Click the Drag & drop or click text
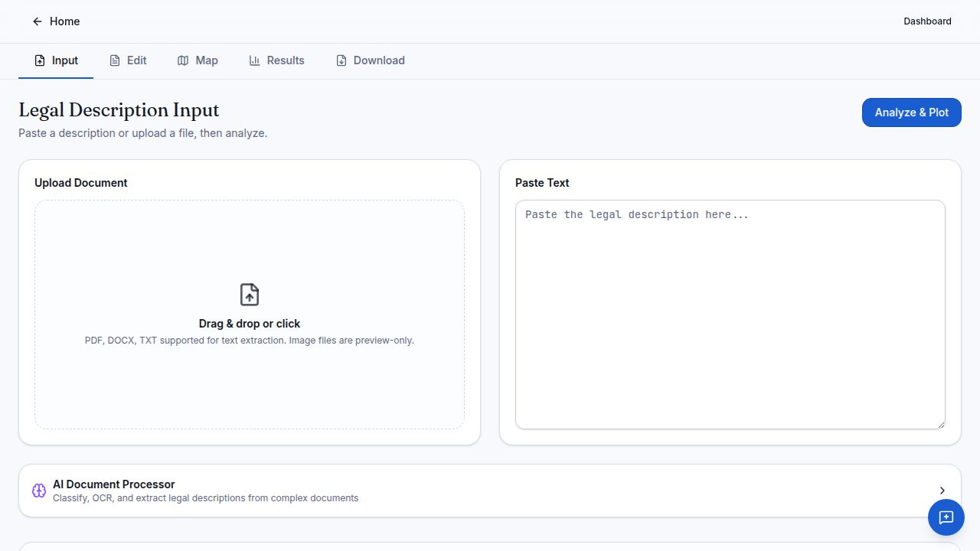This screenshot has height=551, width=980. pos(250,324)
